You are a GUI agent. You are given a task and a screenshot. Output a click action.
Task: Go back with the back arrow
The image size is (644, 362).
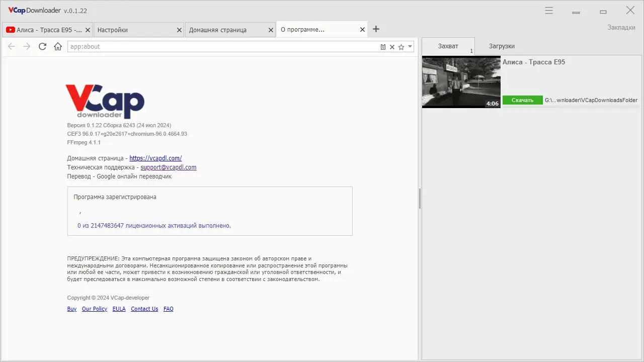pos(12,46)
